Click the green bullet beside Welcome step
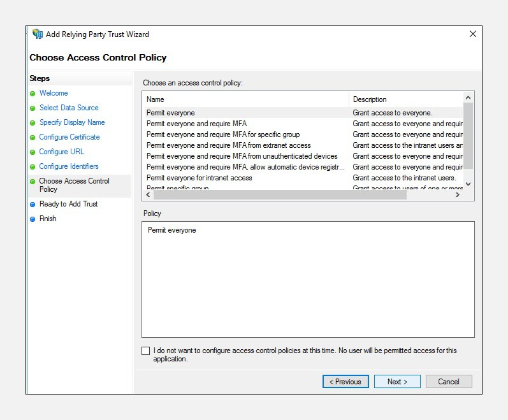 pos(33,94)
